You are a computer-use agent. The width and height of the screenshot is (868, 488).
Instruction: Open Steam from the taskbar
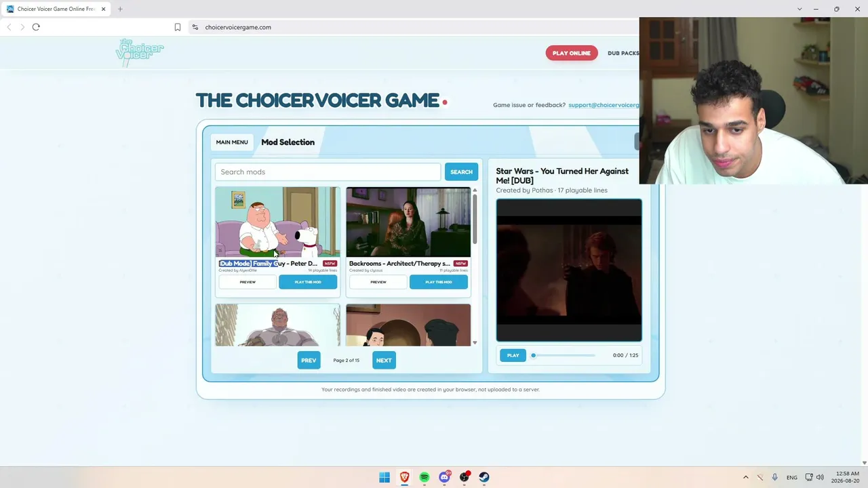coord(484,477)
